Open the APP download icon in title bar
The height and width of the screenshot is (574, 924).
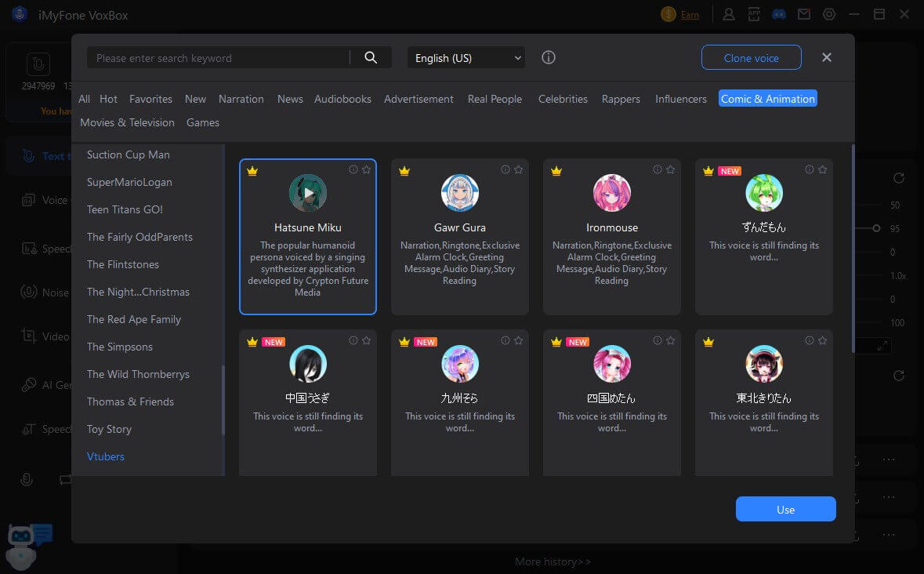click(754, 14)
